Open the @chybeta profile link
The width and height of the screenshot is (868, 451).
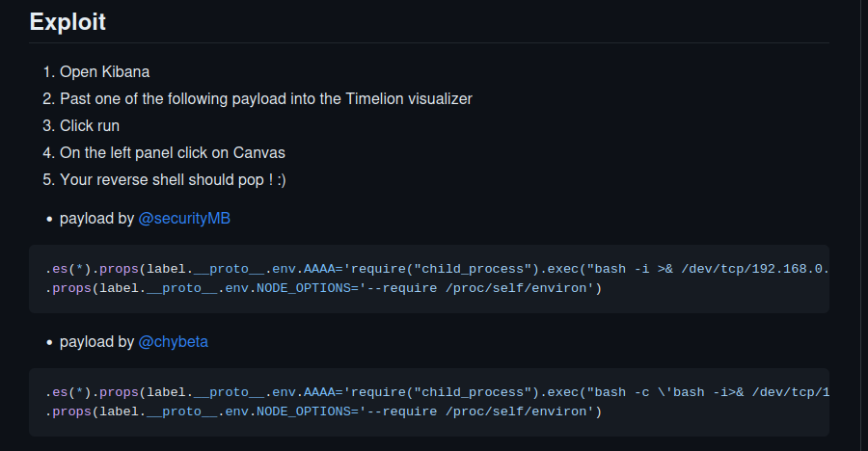tap(174, 342)
